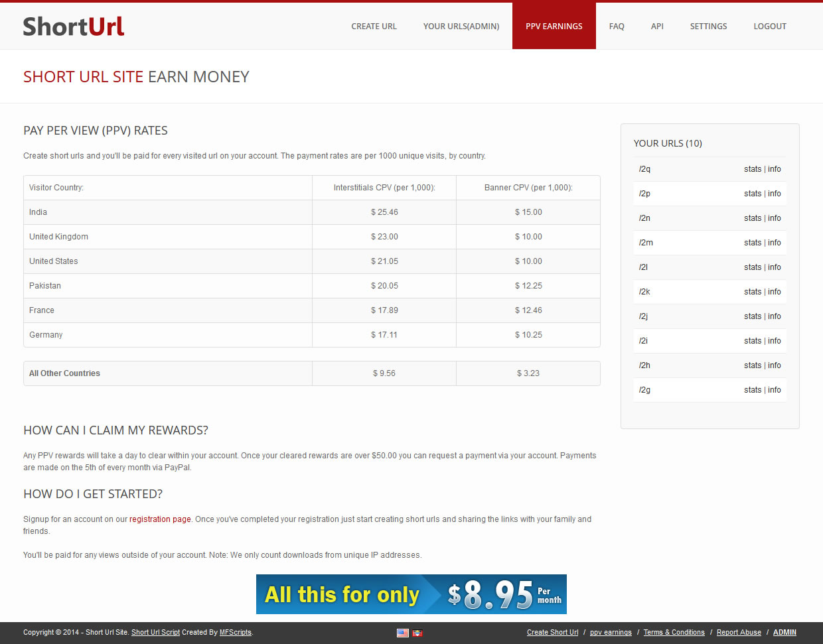This screenshot has width=823, height=644.
Task: Open info for the /2p URL
Action: [x=775, y=194]
